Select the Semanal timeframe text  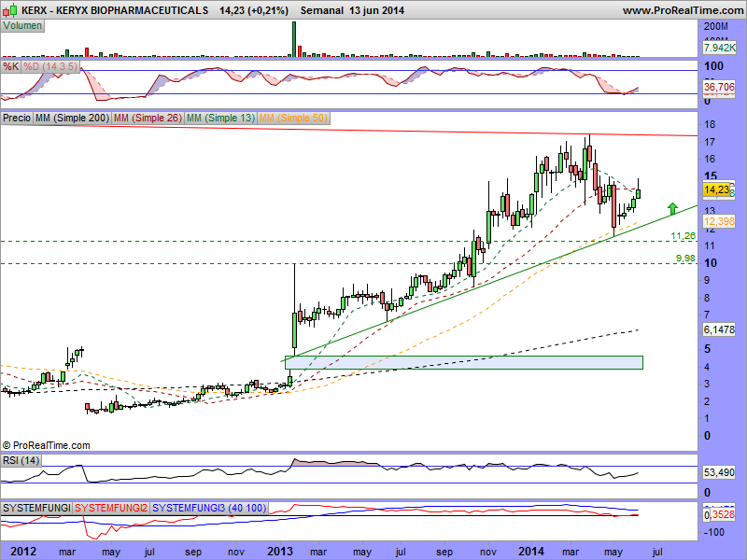tap(322, 10)
